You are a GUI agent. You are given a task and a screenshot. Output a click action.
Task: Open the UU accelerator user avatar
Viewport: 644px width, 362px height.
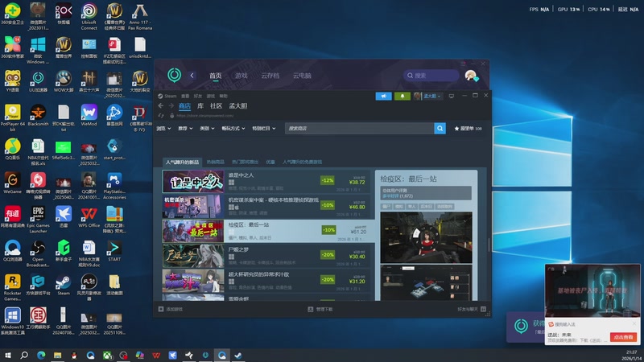click(471, 76)
